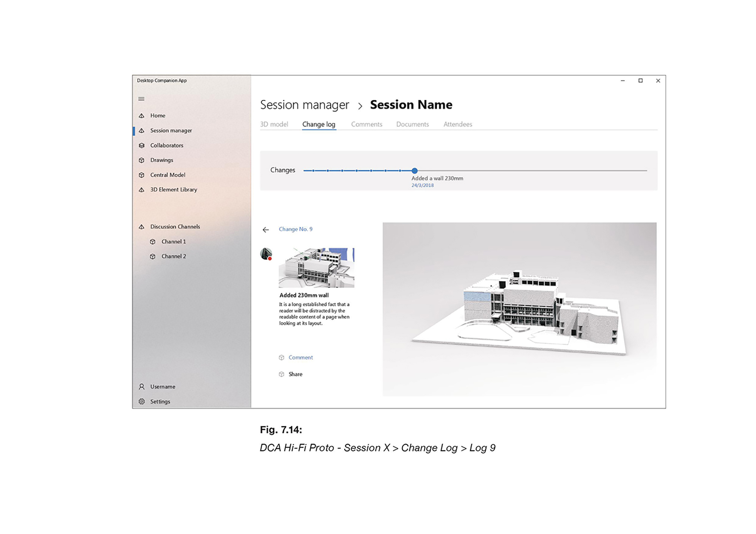Click the large 3D building model preview

tap(519, 309)
